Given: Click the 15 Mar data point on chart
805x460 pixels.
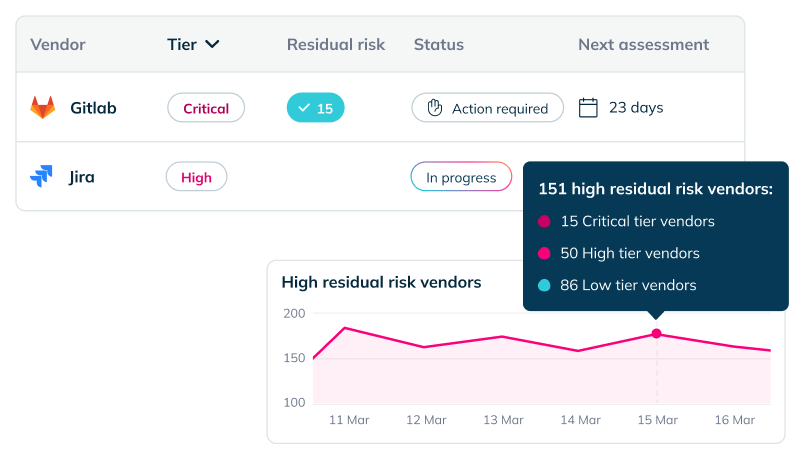Looking at the screenshot, I should pos(657,334).
